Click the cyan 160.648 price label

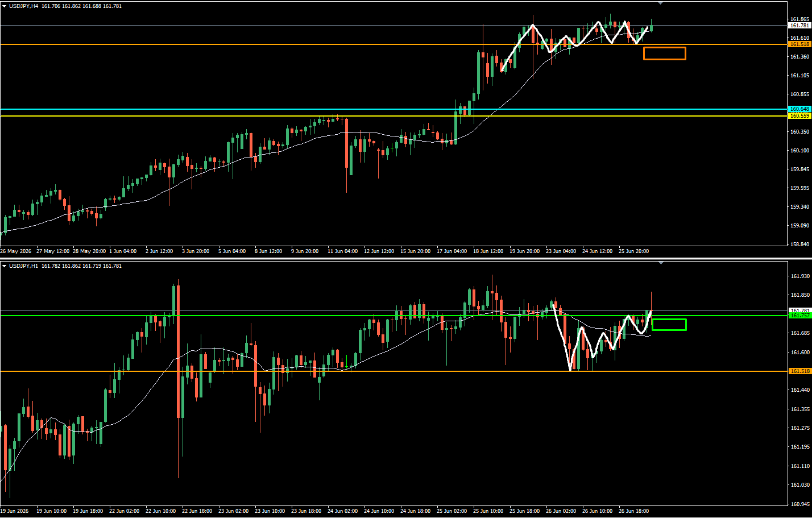799,109
